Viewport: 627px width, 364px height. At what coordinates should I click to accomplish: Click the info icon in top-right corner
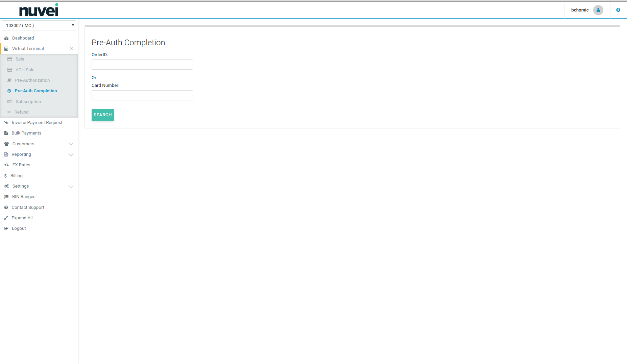tap(618, 10)
